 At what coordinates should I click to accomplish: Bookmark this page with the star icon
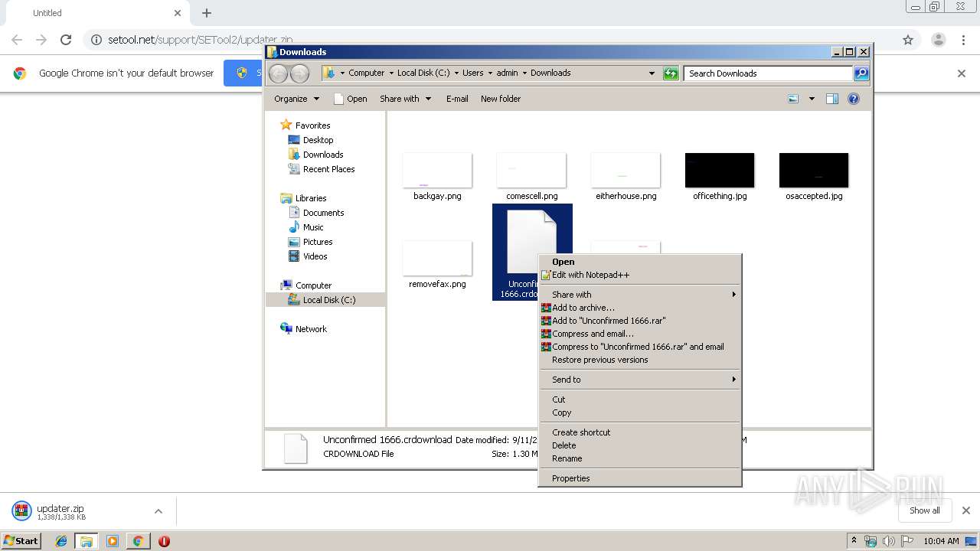[908, 40]
